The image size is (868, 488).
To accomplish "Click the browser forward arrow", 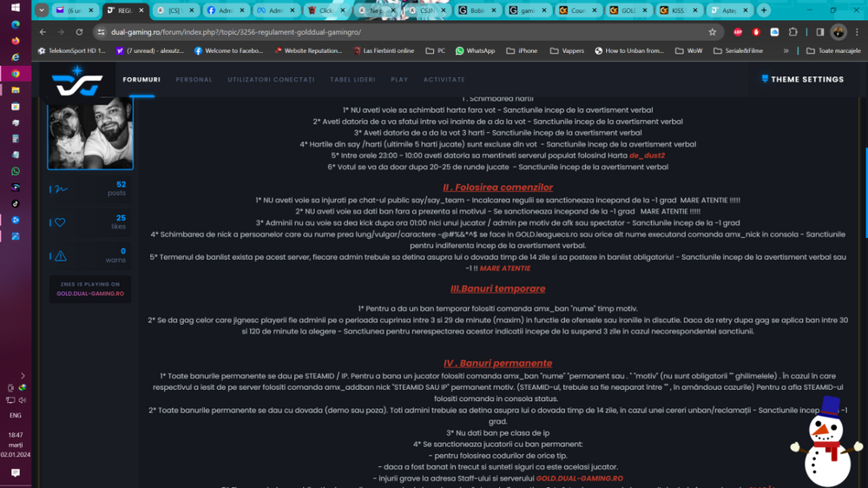I will [61, 32].
